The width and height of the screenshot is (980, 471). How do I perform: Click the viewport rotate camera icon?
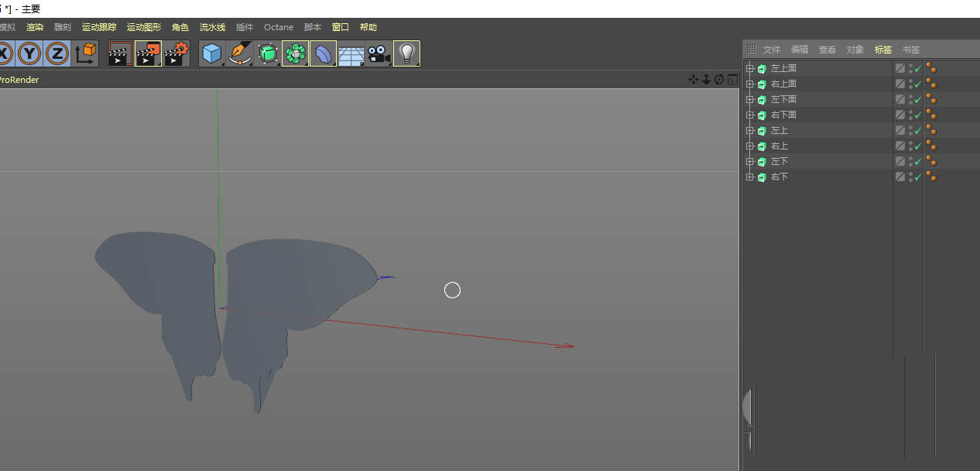[719, 80]
